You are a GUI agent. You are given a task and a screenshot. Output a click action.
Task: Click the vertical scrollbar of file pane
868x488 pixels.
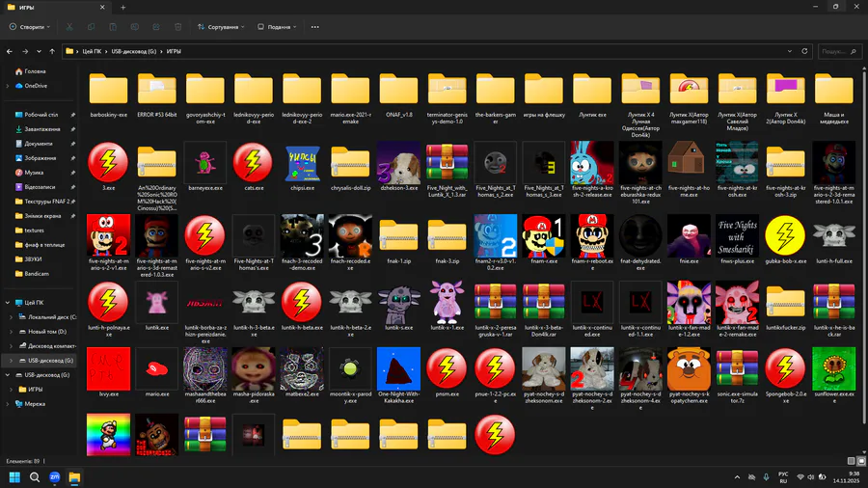pyautogui.click(x=864, y=246)
